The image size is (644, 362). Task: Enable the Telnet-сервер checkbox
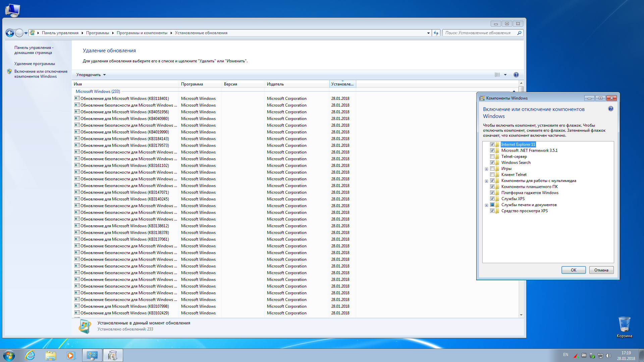point(492,157)
